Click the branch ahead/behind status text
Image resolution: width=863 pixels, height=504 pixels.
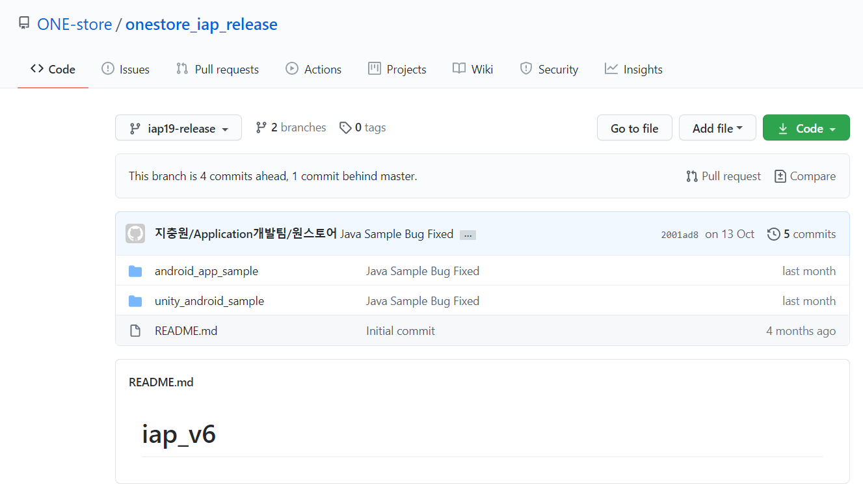[x=273, y=176]
